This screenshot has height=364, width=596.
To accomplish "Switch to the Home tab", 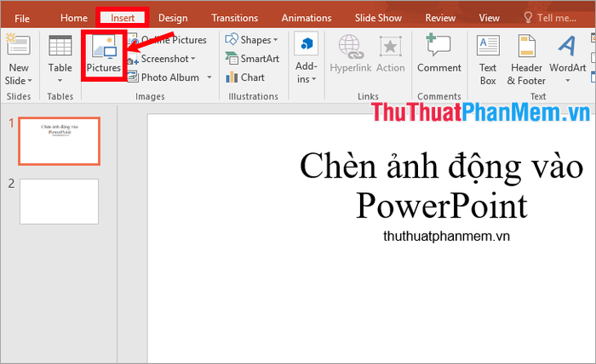I will click(74, 18).
